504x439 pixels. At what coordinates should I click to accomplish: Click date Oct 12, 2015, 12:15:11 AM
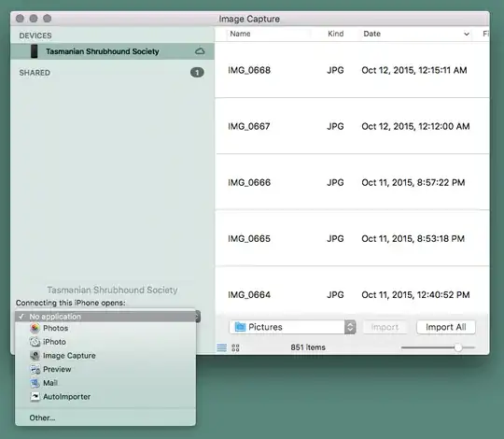414,70
